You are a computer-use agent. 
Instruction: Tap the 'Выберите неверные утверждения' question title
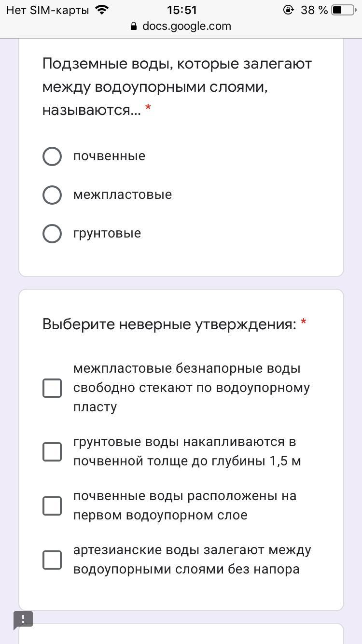[169, 324]
